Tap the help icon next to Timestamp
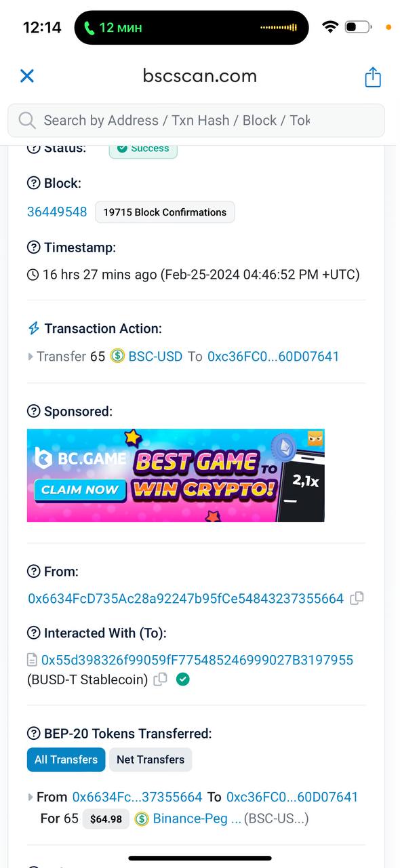The image size is (400, 868). [x=33, y=248]
